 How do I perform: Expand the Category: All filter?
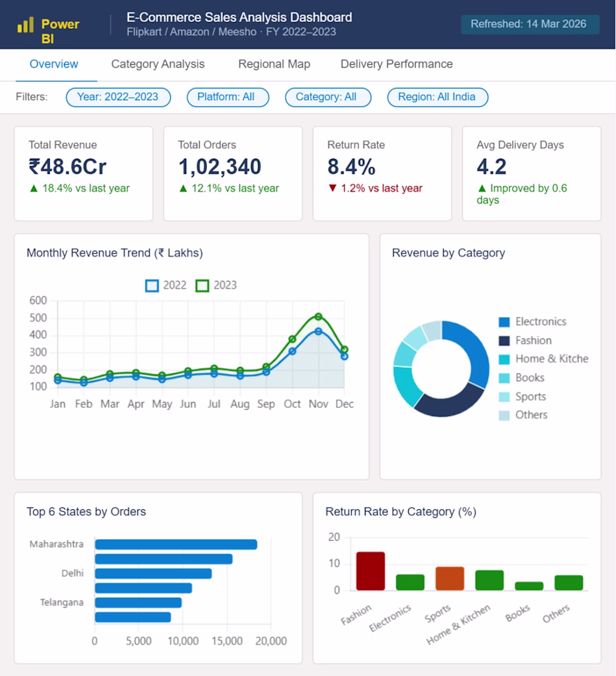tap(328, 97)
